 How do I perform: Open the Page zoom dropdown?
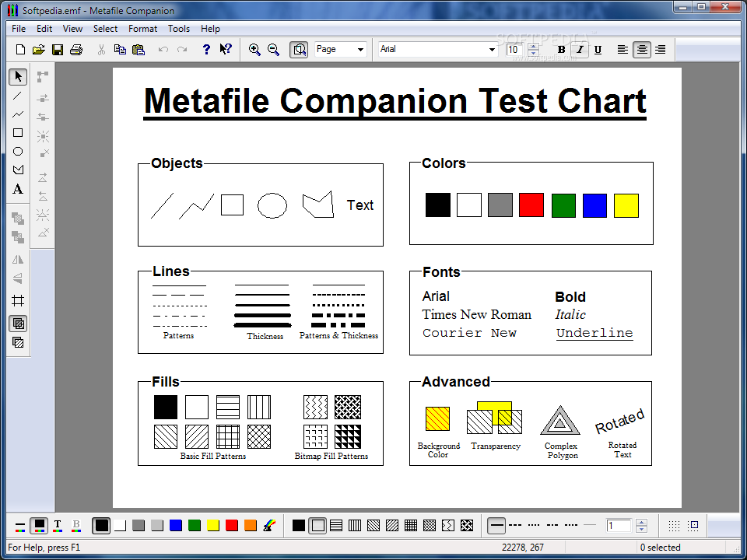click(360, 50)
